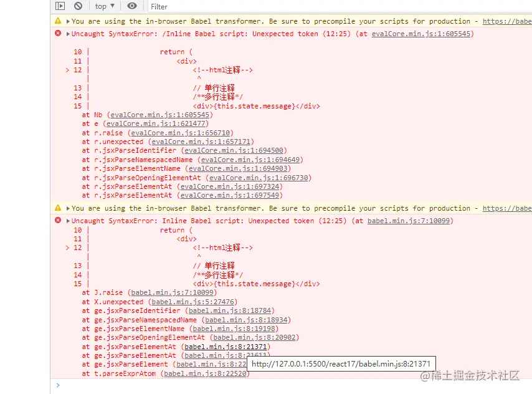Select '<!--html注释-->' text in first error

222,70
